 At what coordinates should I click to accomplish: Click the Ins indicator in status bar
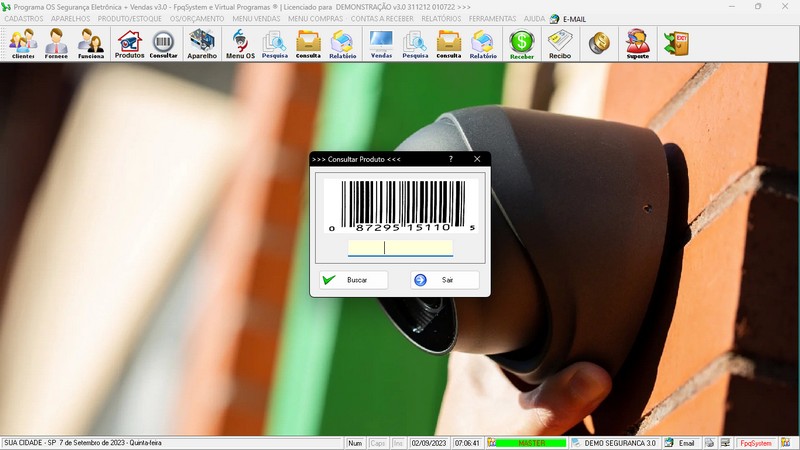398,443
